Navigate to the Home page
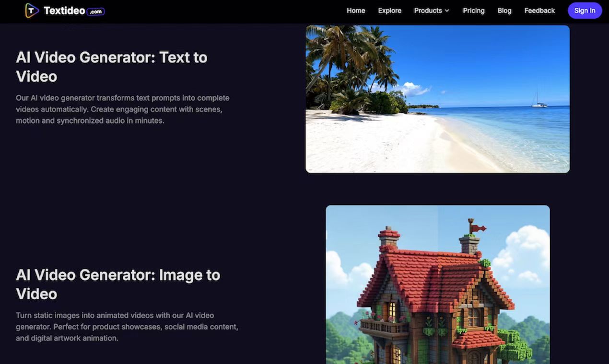The height and width of the screenshot is (364, 609). click(x=355, y=10)
